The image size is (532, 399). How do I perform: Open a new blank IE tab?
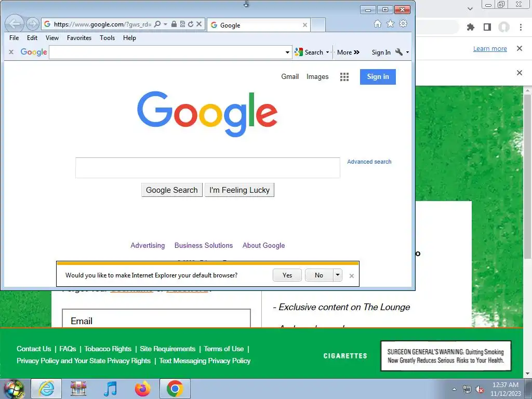318,25
